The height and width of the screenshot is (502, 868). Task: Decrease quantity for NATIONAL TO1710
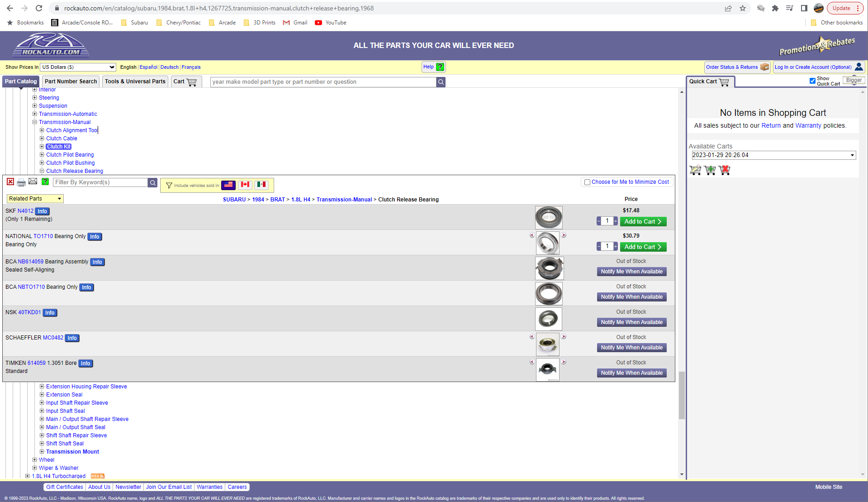click(599, 246)
